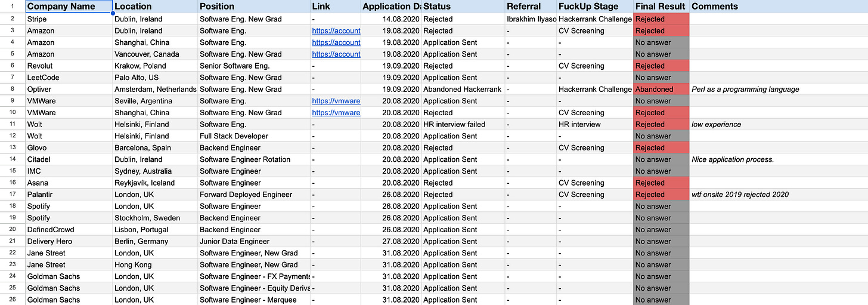
Task: Click the "No answer" result in LeetCode row
Action: (x=661, y=78)
